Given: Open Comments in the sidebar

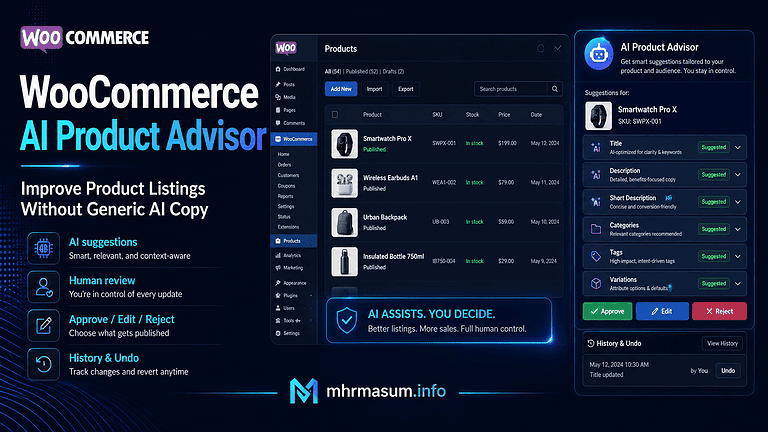Looking at the screenshot, I should click(x=290, y=123).
